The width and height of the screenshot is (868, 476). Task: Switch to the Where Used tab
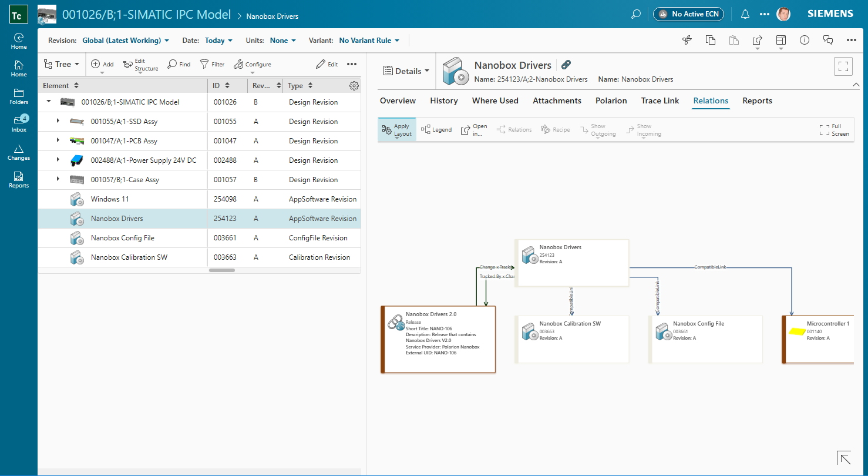pos(495,100)
